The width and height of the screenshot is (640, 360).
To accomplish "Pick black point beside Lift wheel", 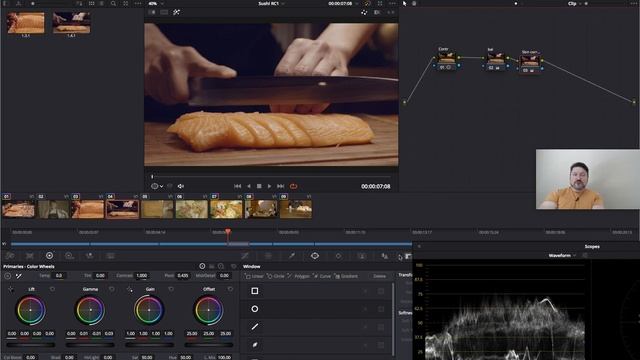I will click(x=11, y=289).
